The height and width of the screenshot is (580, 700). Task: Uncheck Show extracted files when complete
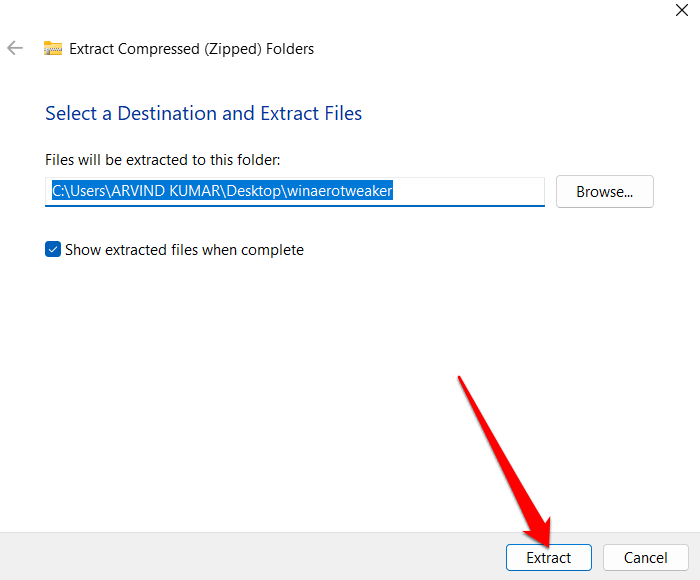pyautogui.click(x=53, y=250)
